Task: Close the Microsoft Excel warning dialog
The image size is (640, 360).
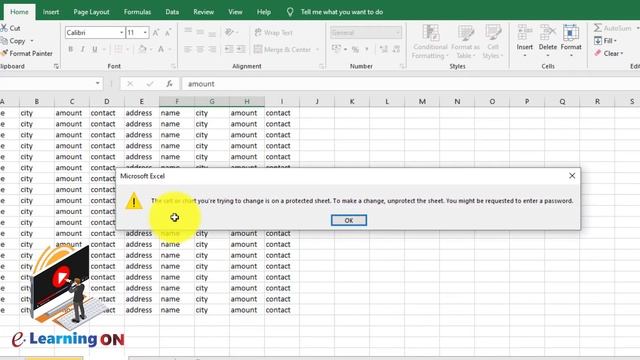Action: (572, 176)
